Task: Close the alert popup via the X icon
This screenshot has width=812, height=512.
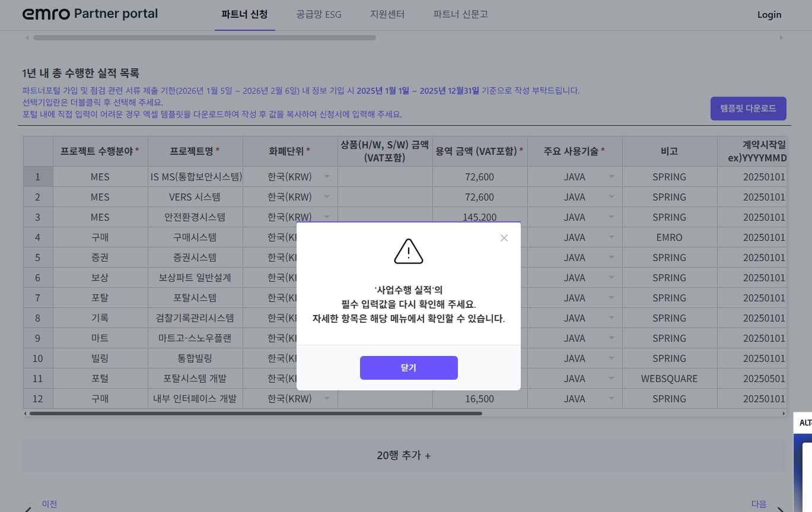Action: 504,238
